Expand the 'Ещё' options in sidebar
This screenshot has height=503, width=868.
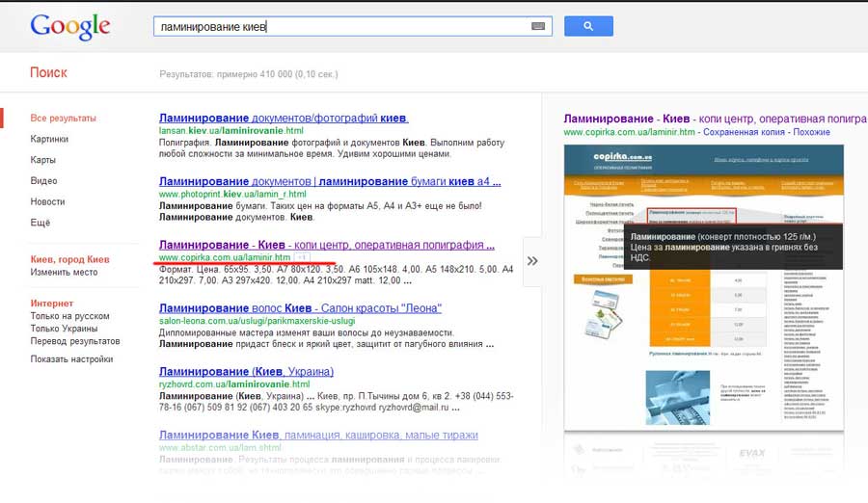40,223
